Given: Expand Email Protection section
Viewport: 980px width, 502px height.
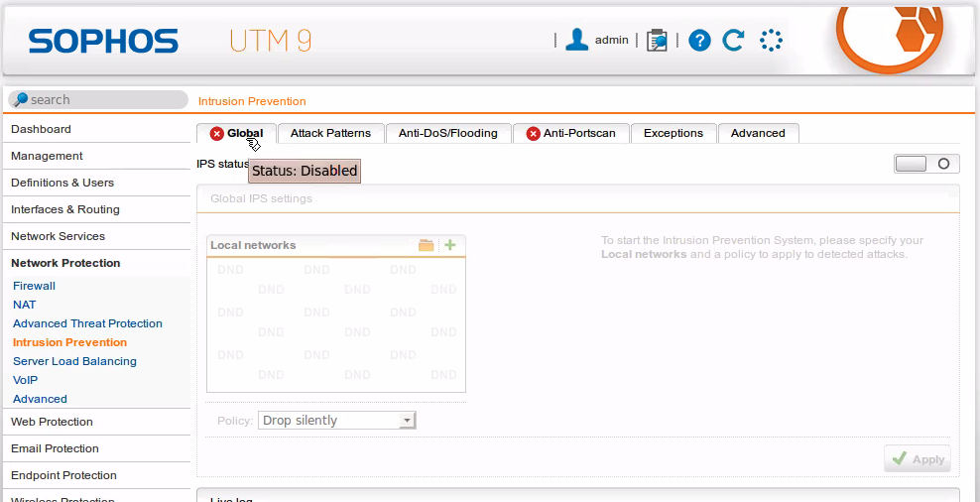Looking at the screenshot, I should point(97,448).
